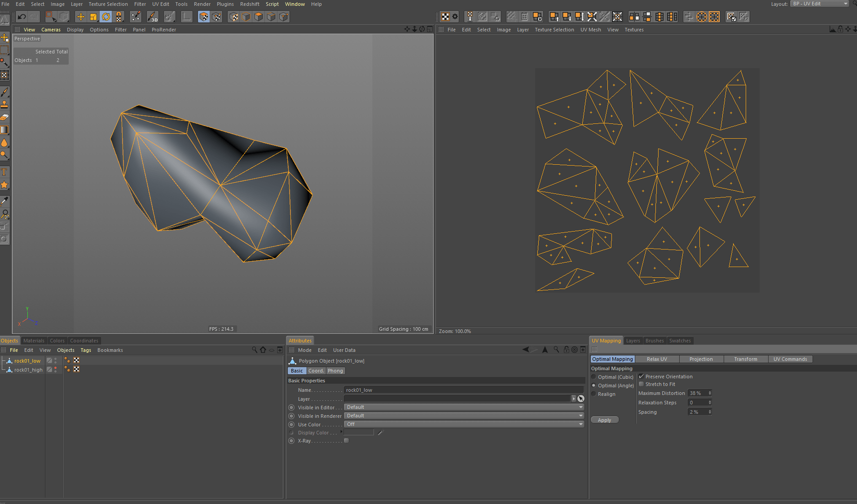Enable Stretch to Fit
The image size is (857, 504).
641,384
